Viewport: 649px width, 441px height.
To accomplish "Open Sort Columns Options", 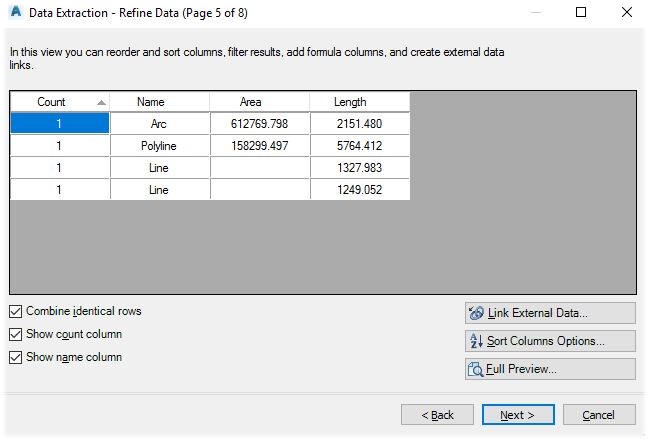I will (x=550, y=341).
